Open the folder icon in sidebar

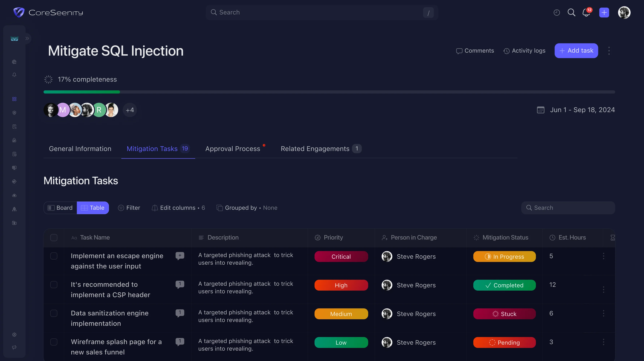(x=14, y=223)
